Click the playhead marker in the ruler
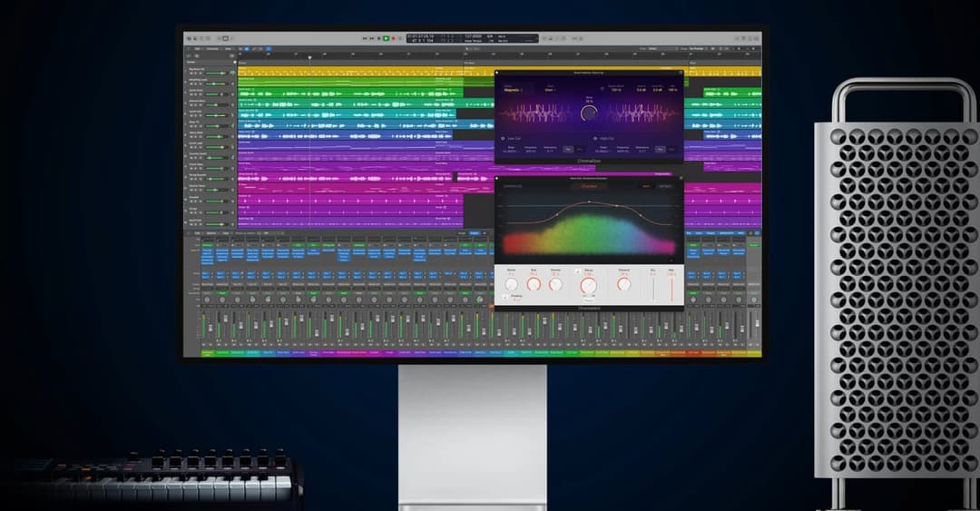Viewport: 980px width, 511px height. 309,57
